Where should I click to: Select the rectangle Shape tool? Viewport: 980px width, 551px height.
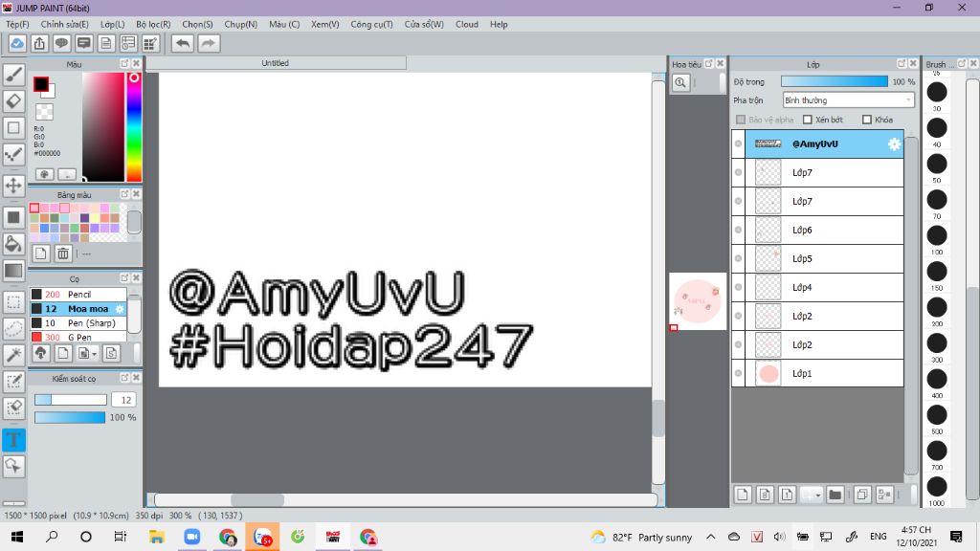tap(13, 127)
